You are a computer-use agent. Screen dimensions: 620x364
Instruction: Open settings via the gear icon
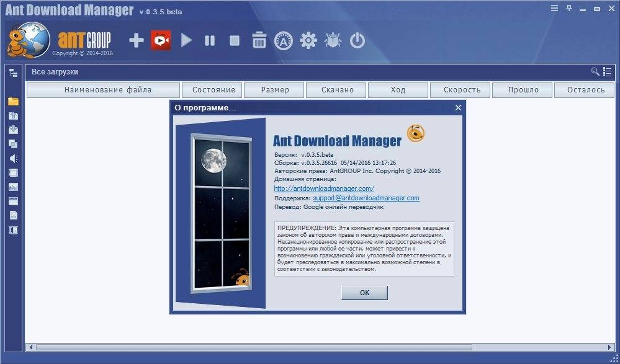pos(308,40)
